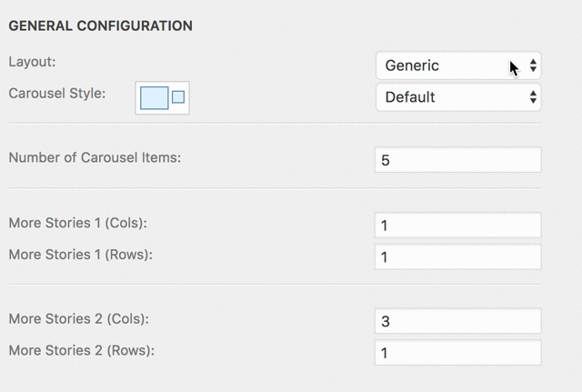Click the carousel style preview thumbnail

coord(162,98)
